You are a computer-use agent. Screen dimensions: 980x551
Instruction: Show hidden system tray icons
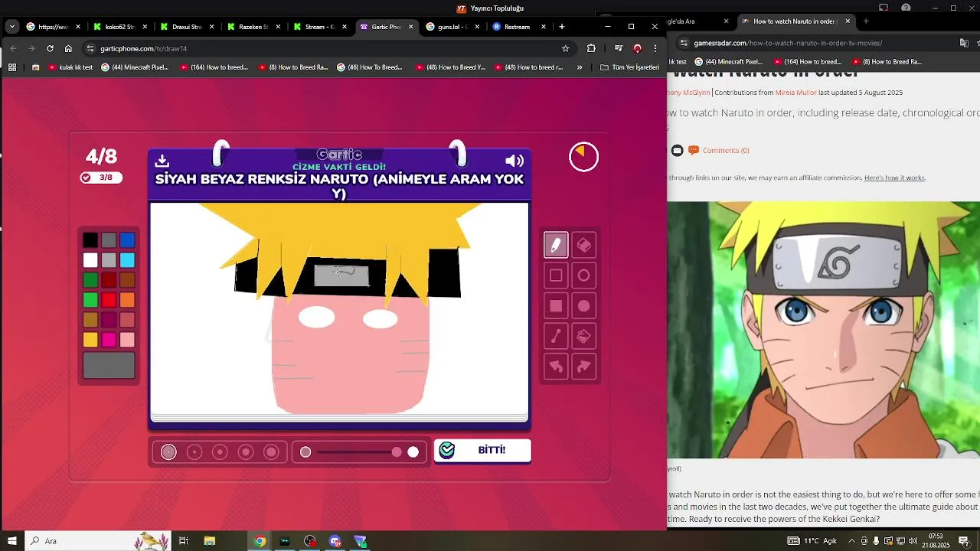[851, 541]
